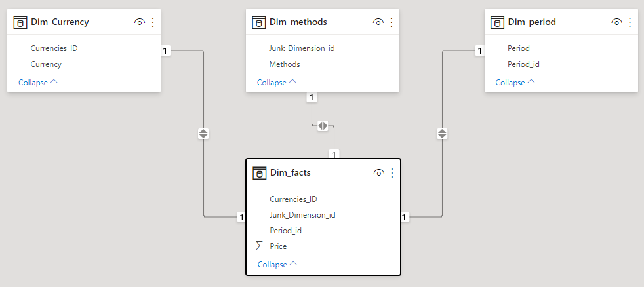Toggle visibility of Dim_methods table

[378, 22]
